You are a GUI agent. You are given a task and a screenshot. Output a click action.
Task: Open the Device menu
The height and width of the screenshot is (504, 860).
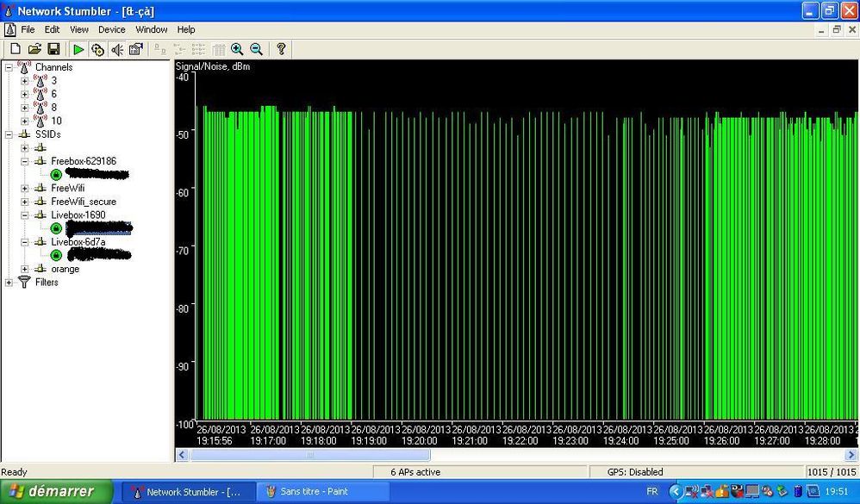point(111,29)
